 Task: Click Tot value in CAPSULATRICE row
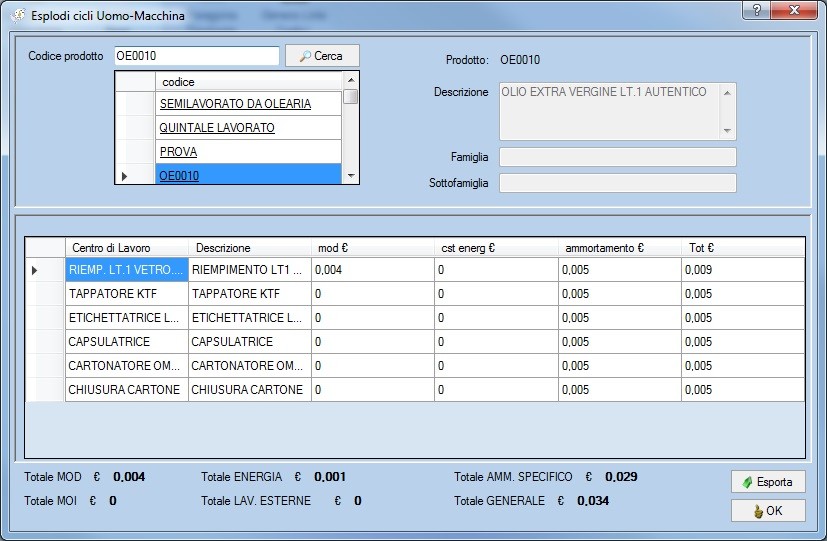[x=743, y=342]
